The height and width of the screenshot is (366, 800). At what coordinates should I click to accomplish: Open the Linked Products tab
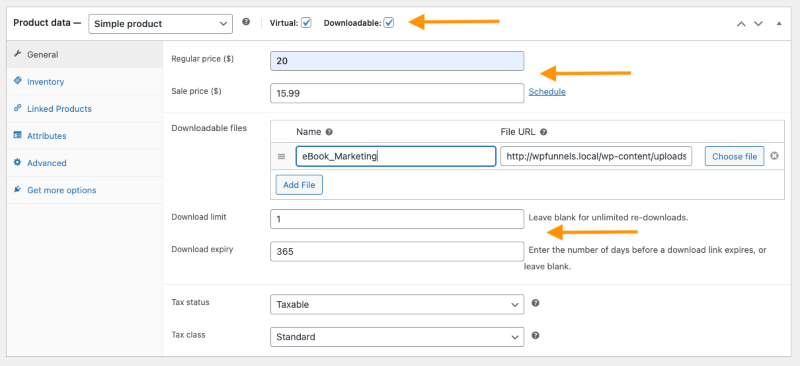pos(85,109)
